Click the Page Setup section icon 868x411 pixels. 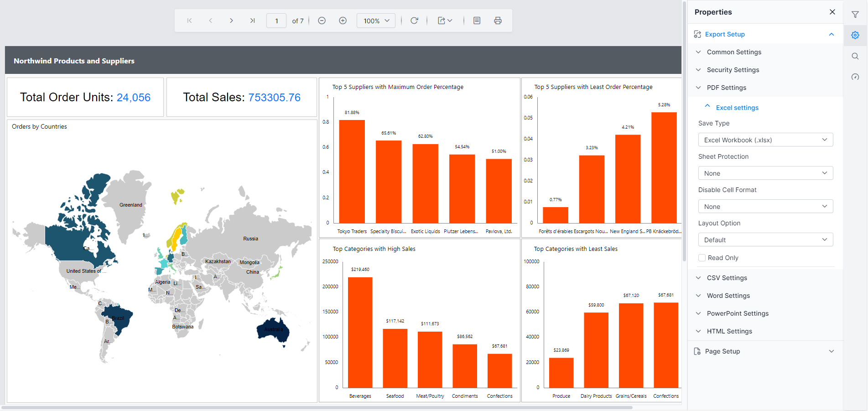pos(697,351)
